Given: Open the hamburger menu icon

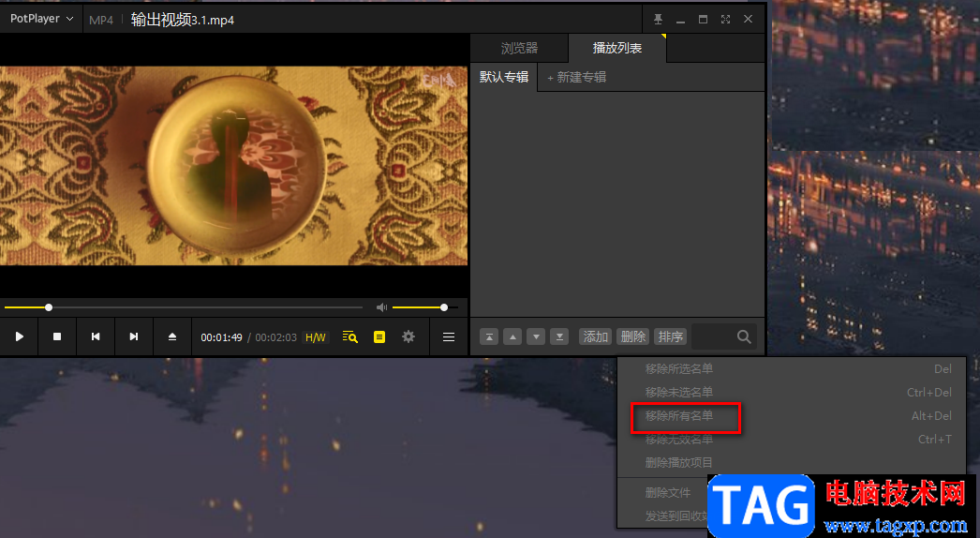Looking at the screenshot, I should (x=449, y=337).
